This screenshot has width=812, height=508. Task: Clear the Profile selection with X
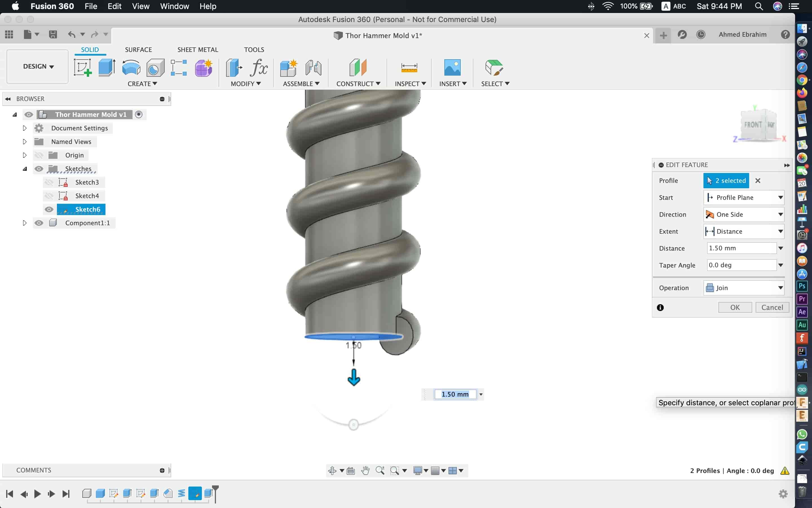(x=758, y=181)
